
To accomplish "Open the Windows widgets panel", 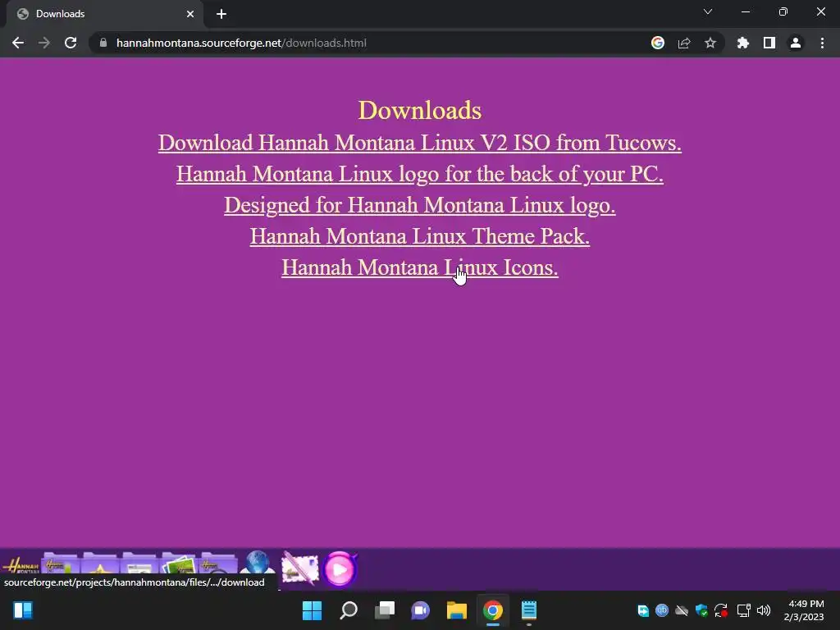I will pyautogui.click(x=23, y=610).
